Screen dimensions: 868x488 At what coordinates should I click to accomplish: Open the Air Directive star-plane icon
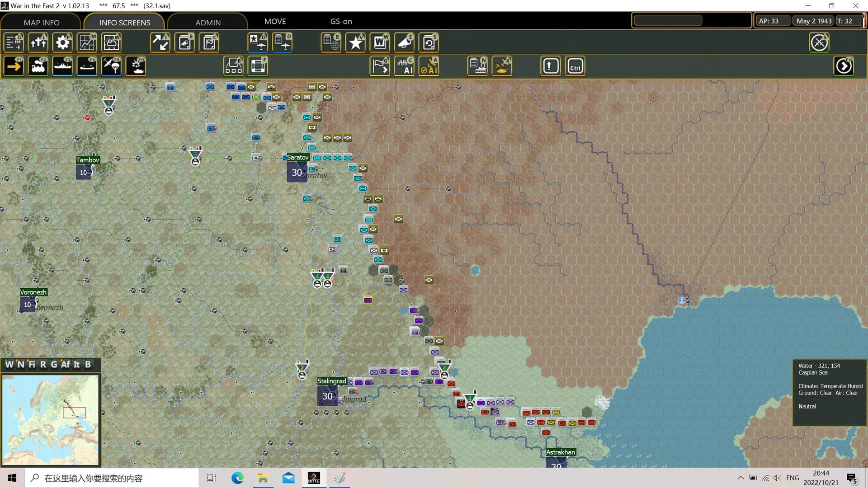point(258,42)
